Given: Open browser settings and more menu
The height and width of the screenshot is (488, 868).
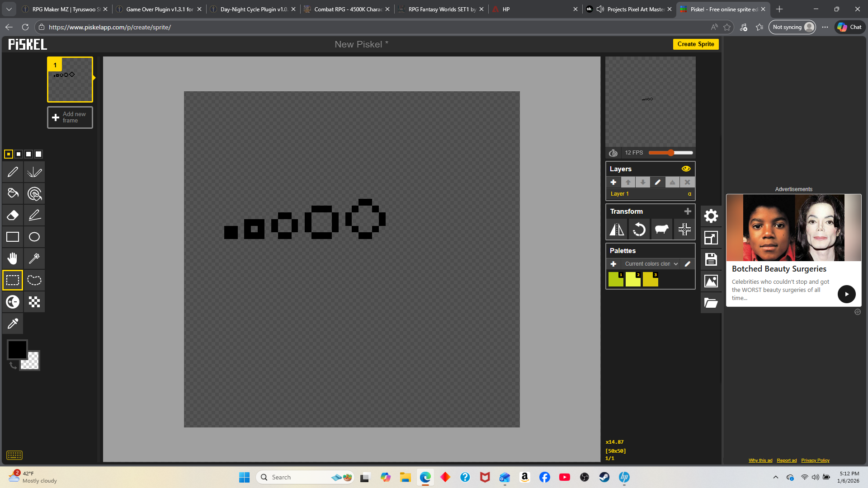Looking at the screenshot, I should pyautogui.click(x=825, y=27).
